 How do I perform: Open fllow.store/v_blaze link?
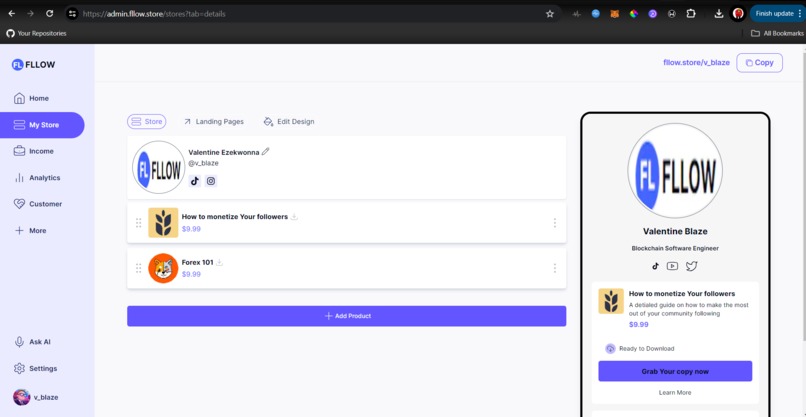(697, 63)
